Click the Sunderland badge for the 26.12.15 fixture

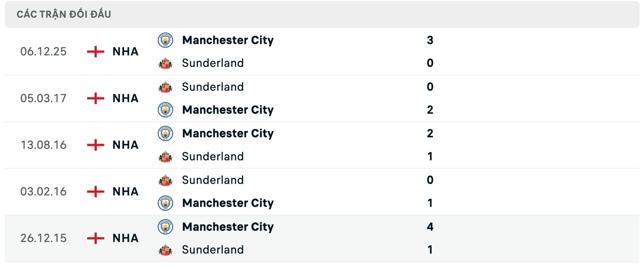coord(165,250)
